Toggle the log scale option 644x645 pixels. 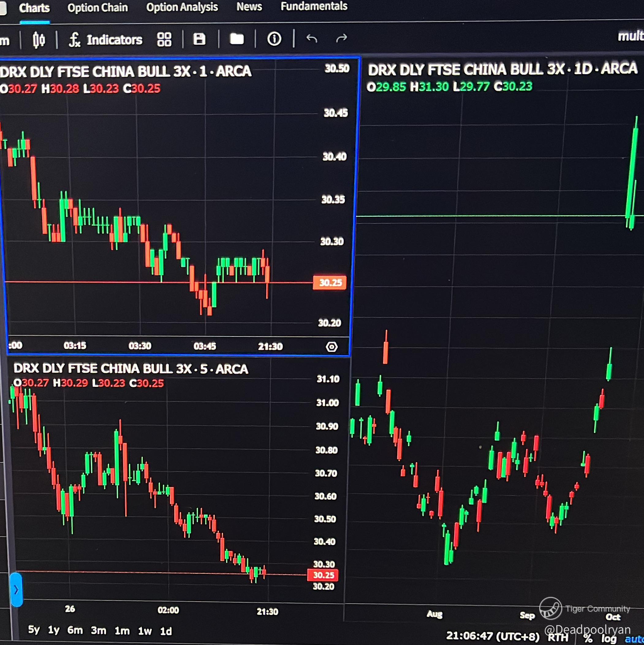pos(609,638)
